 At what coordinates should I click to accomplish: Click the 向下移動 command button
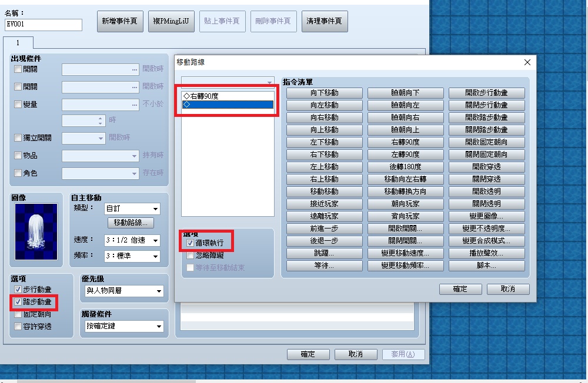click(x=325, y=93)
